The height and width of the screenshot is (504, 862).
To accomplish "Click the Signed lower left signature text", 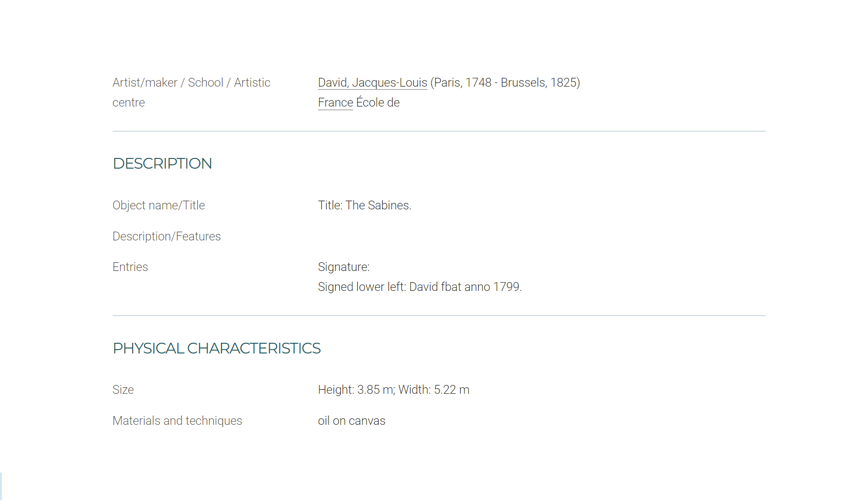I will pos(420,287).
